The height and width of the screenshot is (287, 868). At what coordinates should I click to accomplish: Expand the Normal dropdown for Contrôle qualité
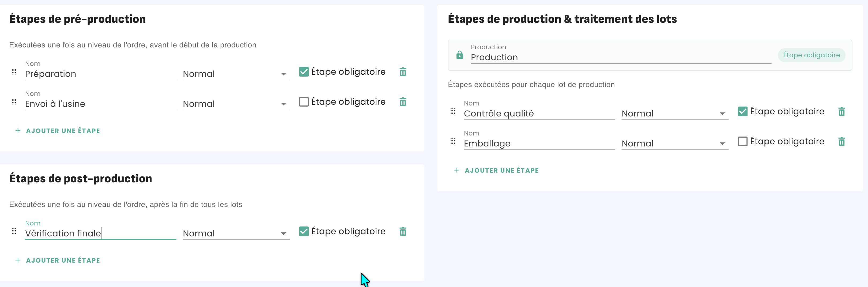[675, 114]
